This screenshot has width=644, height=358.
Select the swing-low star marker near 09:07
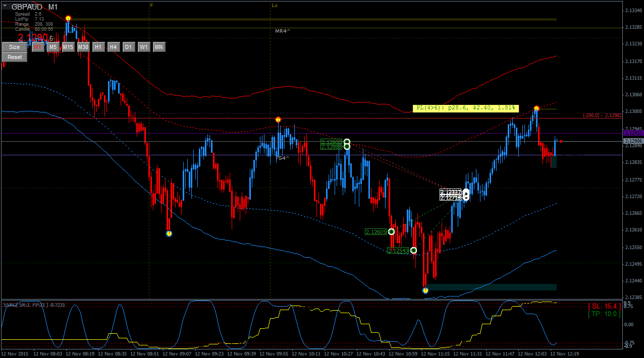[169, 233]
